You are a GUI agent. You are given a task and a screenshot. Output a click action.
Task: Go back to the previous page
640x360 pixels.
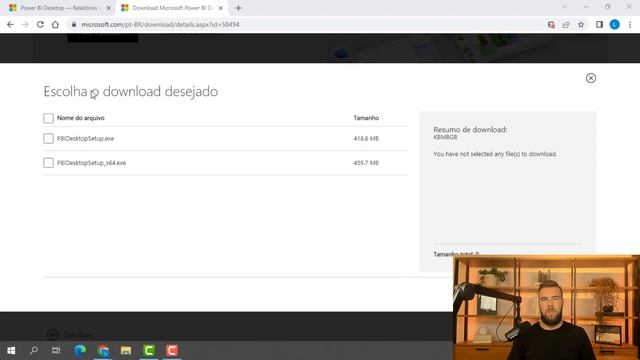[x=10, y=24]
